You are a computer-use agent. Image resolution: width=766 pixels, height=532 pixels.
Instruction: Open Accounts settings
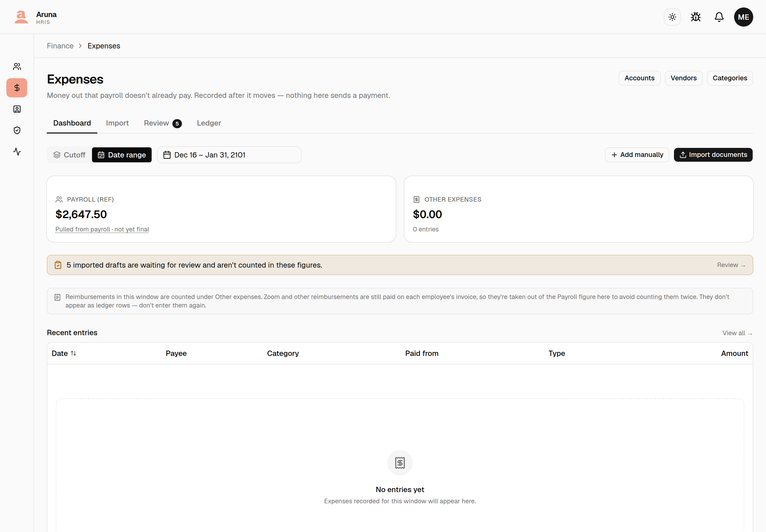[639, 78]
